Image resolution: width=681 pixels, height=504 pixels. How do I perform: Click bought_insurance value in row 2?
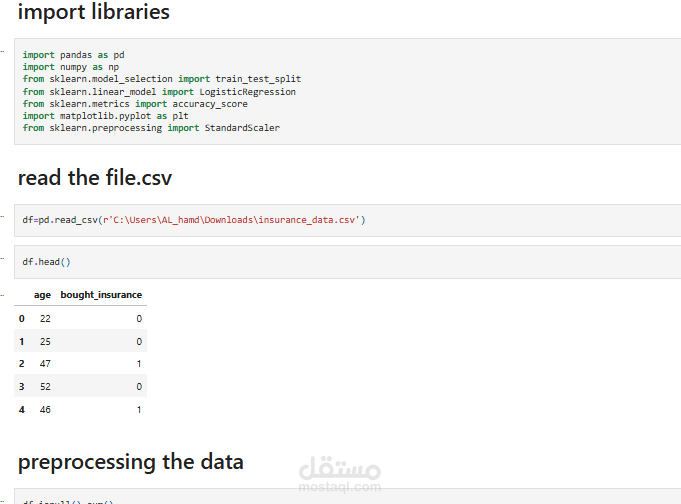(x=139, y=364)
